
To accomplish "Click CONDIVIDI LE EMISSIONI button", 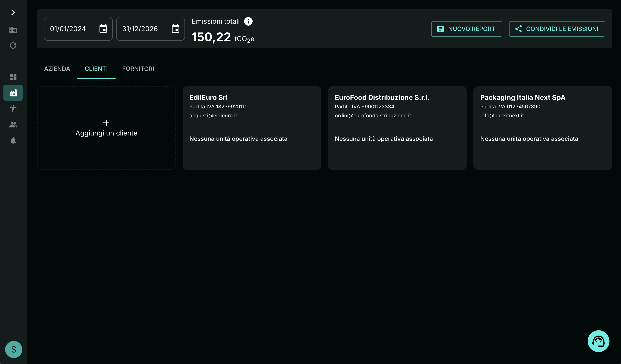I will click(557, 29).
